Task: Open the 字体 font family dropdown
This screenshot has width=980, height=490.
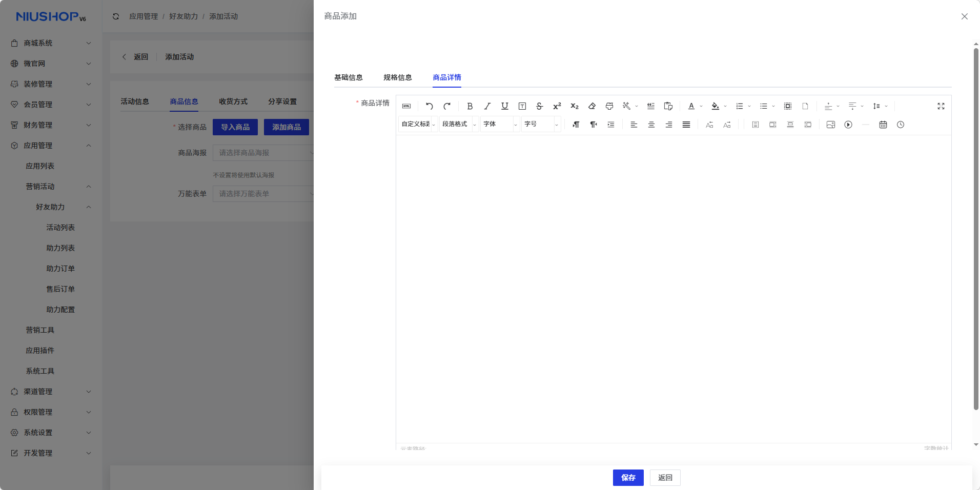Action: click(500, 124)
